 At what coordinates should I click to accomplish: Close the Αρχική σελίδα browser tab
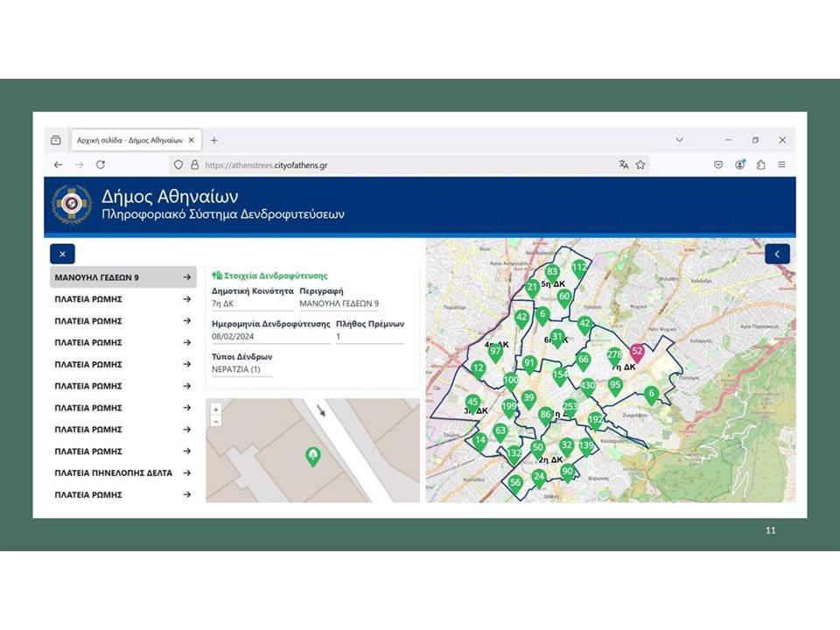[x=192, y=140]
